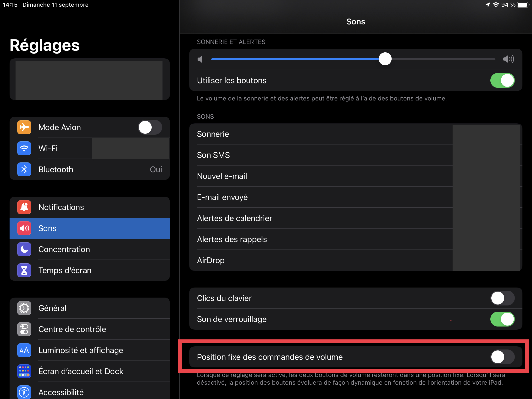Tap the Concentration moon icon
Screen dimensions: 532x399
pyautogui.click(x=24, y=249)
